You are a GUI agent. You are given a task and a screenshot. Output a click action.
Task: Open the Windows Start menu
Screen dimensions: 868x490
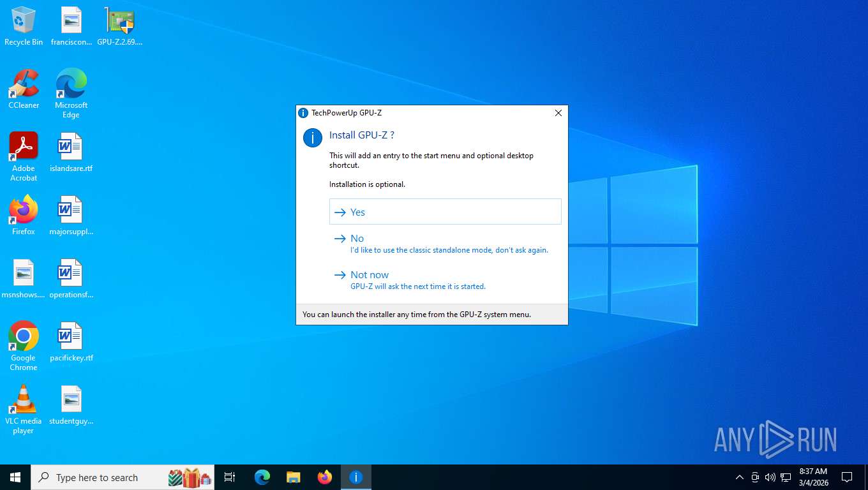tap(15, 477)
